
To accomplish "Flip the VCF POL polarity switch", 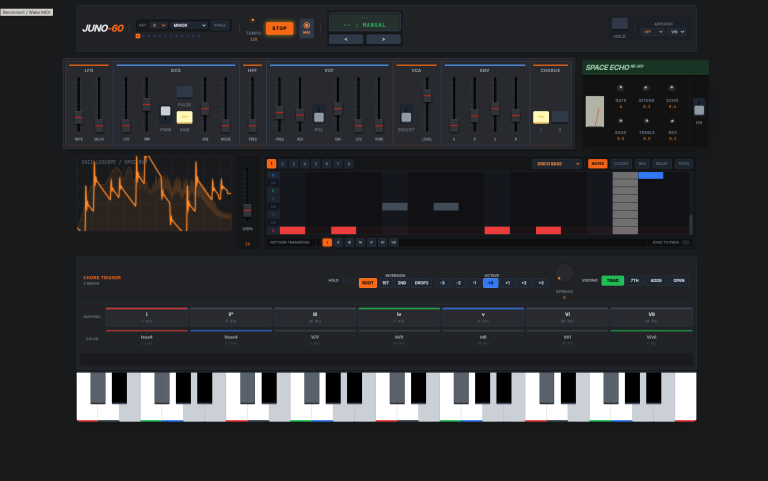I will 319,115.
